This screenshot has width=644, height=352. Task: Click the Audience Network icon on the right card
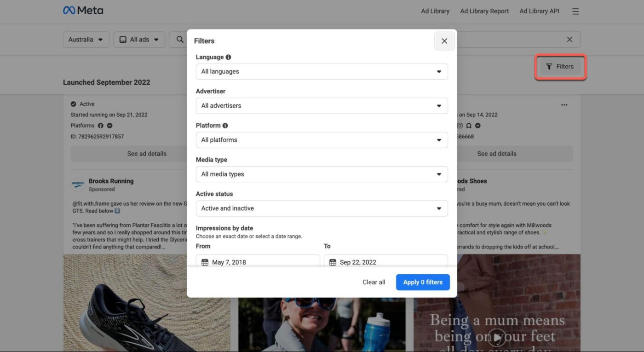[x=468, y=125]
